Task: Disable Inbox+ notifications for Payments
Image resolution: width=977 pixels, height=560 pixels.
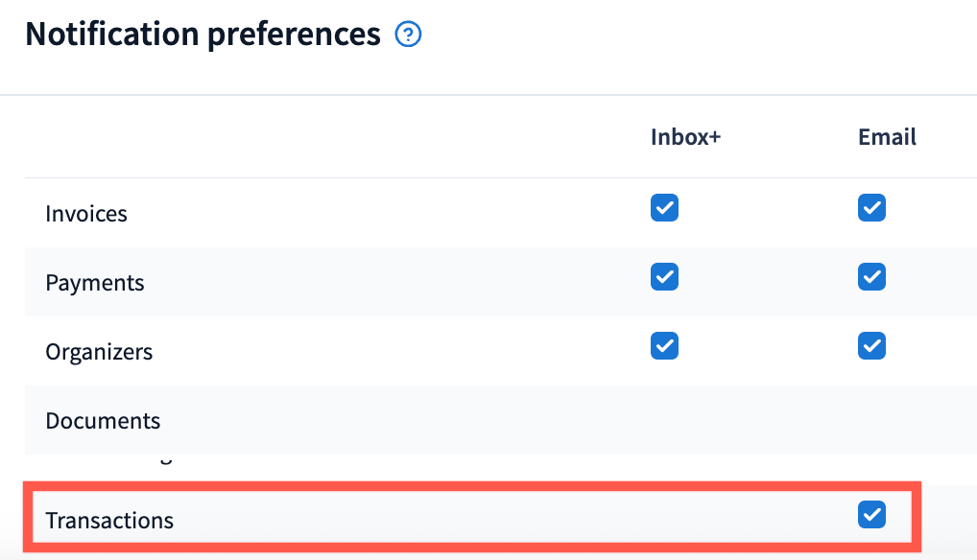Action: (x=664, y=277)
